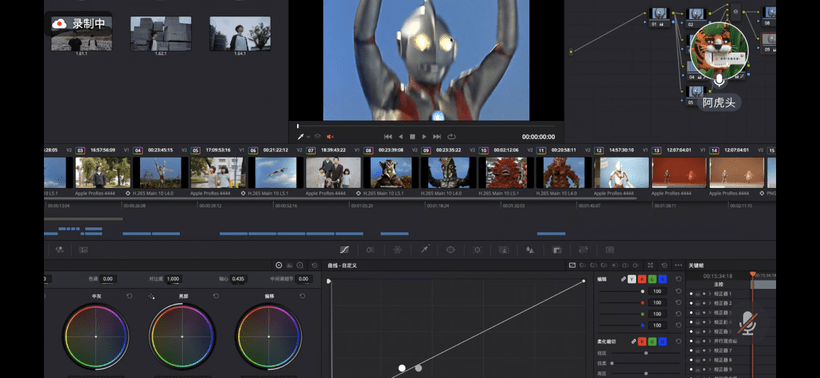Viewport: 820px width, 378px height.
Task: Open the curves panel three-dot options menu
Action: click(x=678, y=266)
